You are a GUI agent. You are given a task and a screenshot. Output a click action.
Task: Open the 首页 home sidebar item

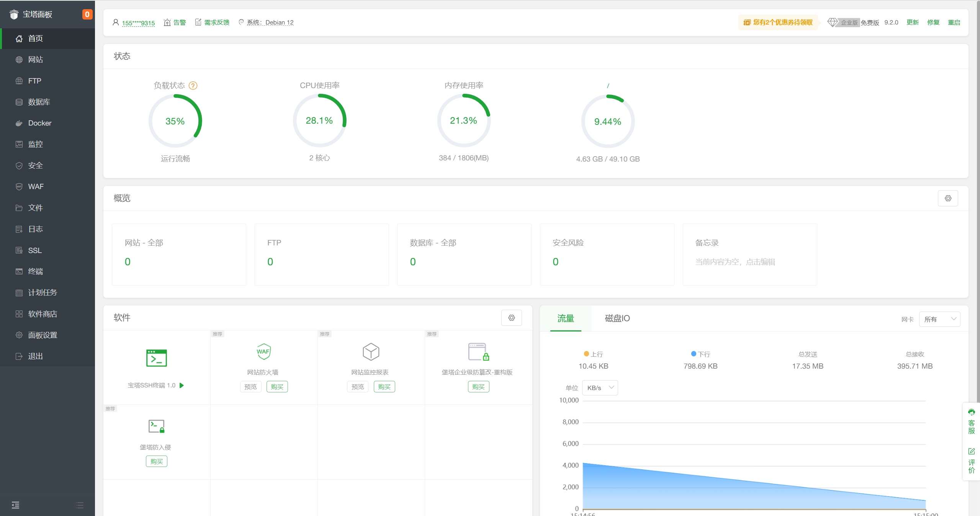coord(47,38)
